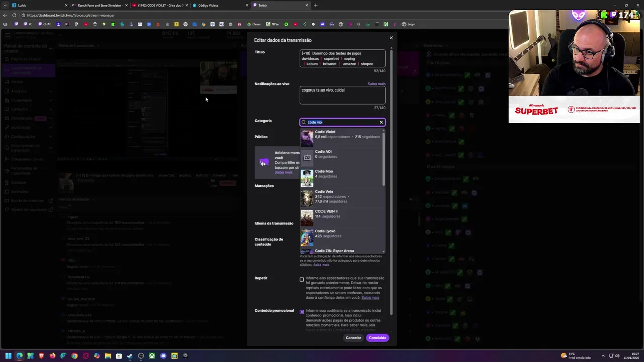This screenshot has height=362, width=644.
Task: Show hidden system tray icons
Action: [603, 356]
